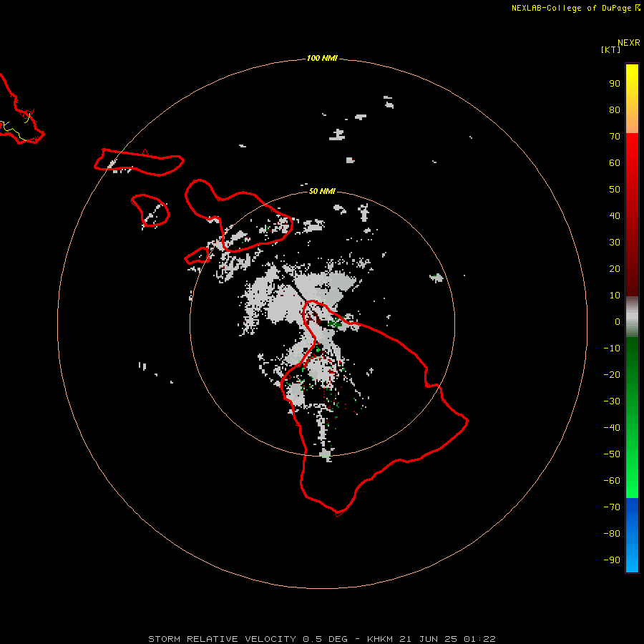Viewport: 644px width, 644px height.
Task: Click the positive 50 knots scale label
Action: point(615,190)
